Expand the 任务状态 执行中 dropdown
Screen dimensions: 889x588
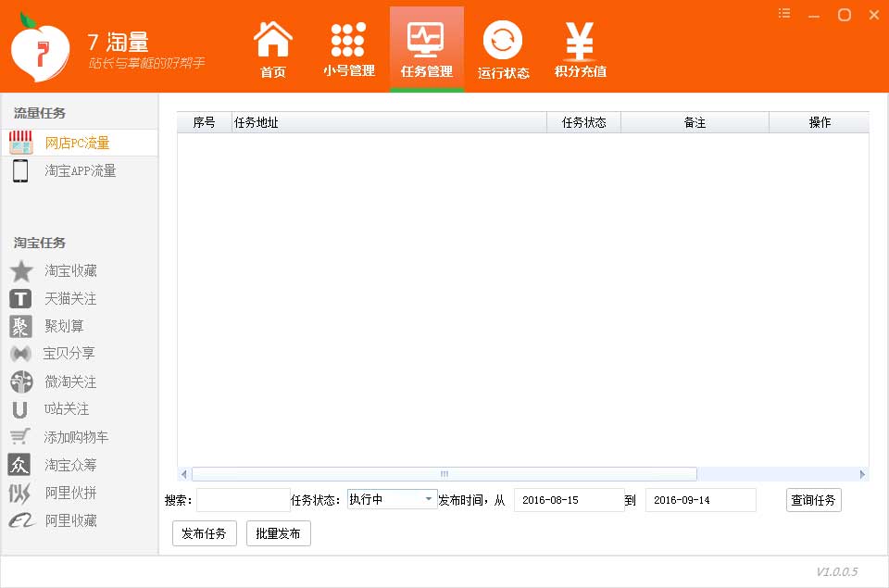point(393,499)
